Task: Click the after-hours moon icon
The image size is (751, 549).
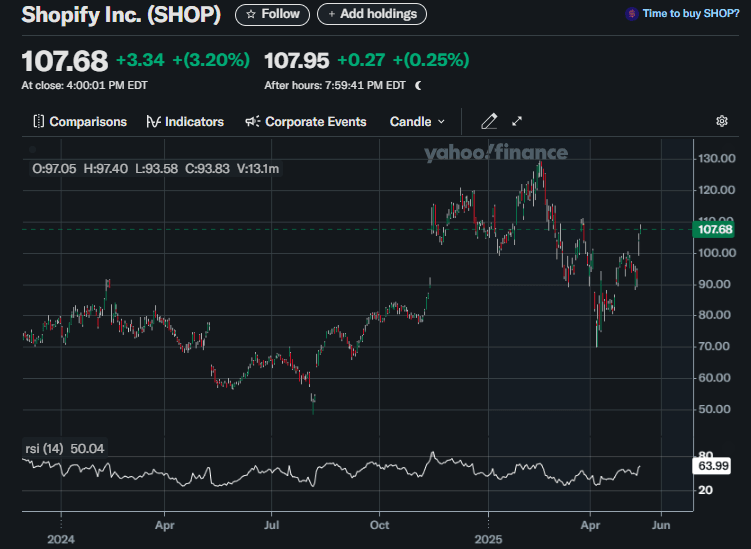Action: pyautogui.click(x=418, y=86)
